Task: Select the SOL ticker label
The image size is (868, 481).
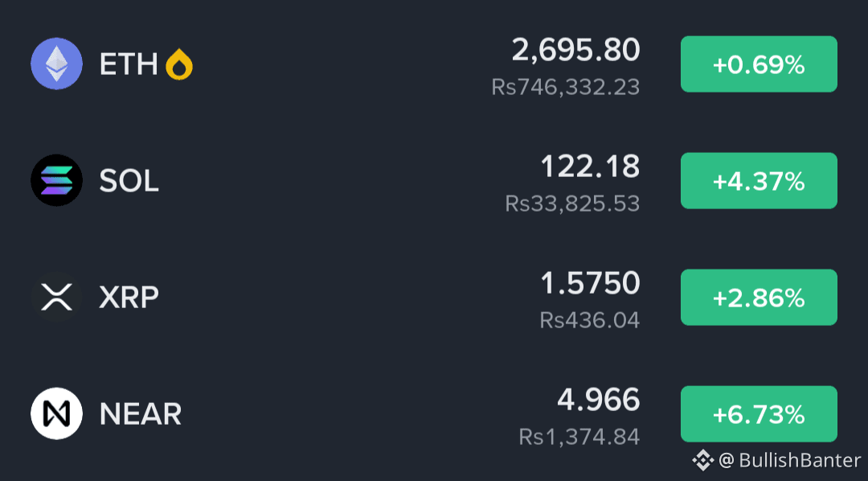Action: [x=129, y=181]
